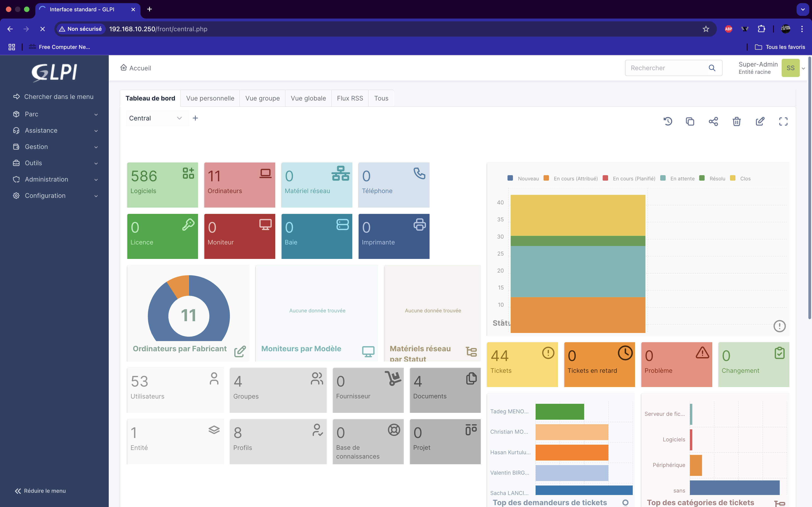This screenshot has height=507, width=812.
Task: Click the search magnifier icon
Action: click(x=712, y=68)
